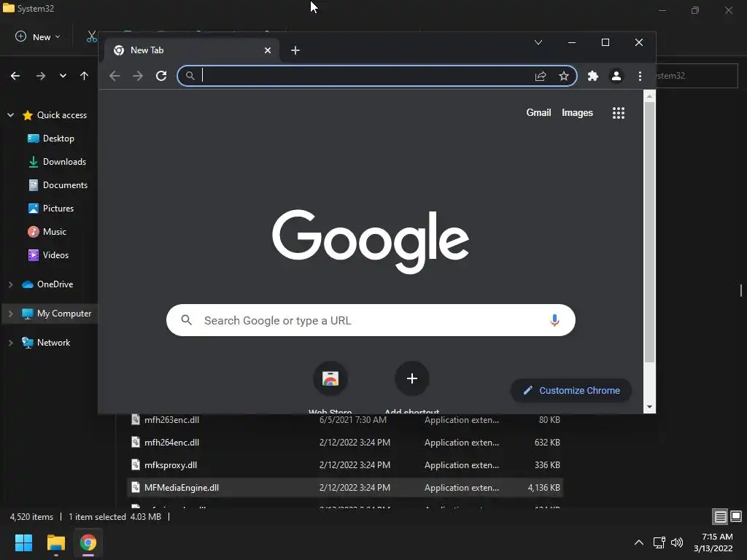The image size is (747, 560).
Task: Click the Search Google or type a URL box
Action: tap(371, 320)
